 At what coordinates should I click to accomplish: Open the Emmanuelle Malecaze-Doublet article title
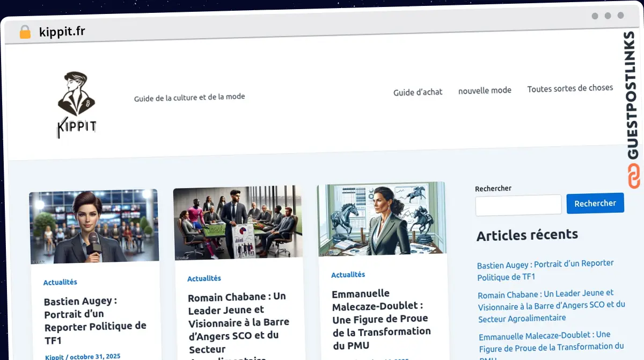coord(381,319)
